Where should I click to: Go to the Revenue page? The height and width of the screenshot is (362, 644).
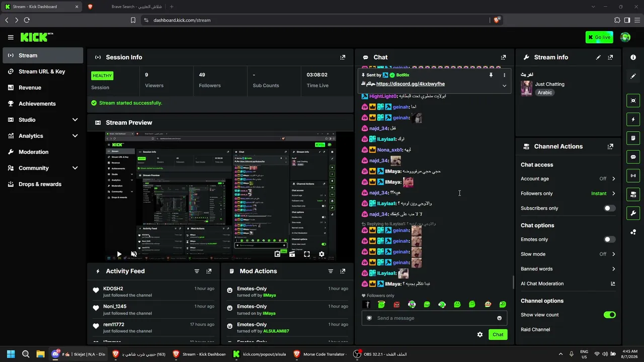point(43,87)
